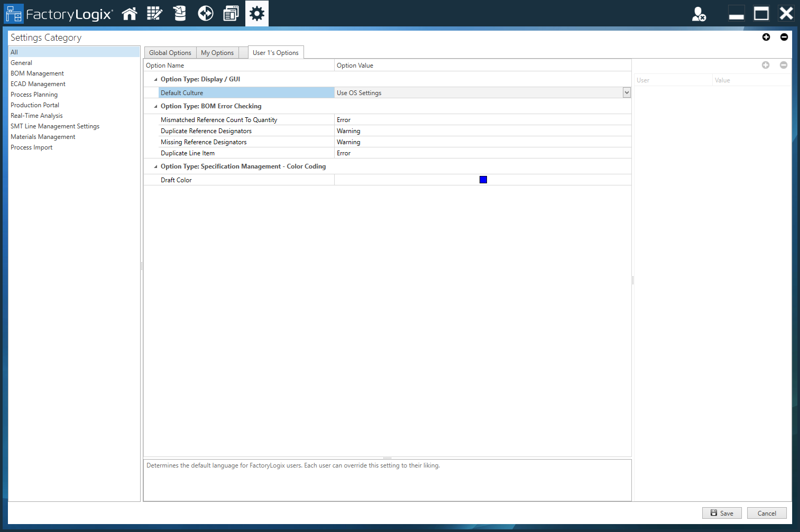Open the circular-arrows production module icon
The image size is (800, 532).
pyautogui.click(x=205, y=13)
